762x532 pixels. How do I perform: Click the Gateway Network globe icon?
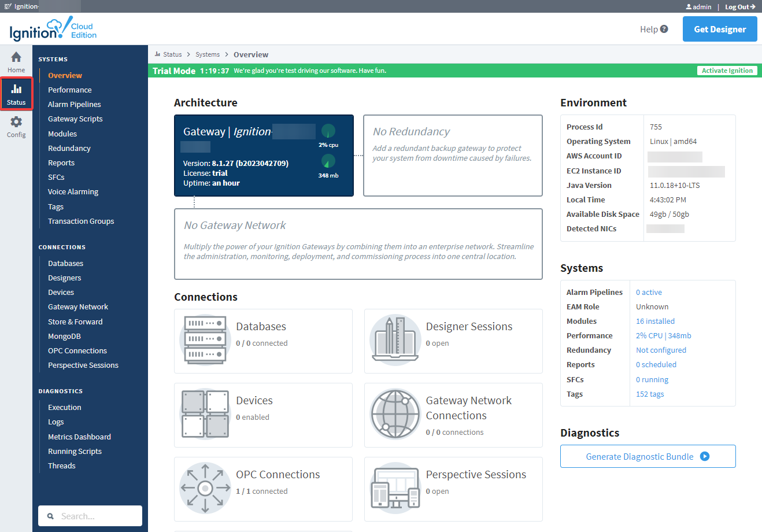pyautogui.click(x=395, y=413)
